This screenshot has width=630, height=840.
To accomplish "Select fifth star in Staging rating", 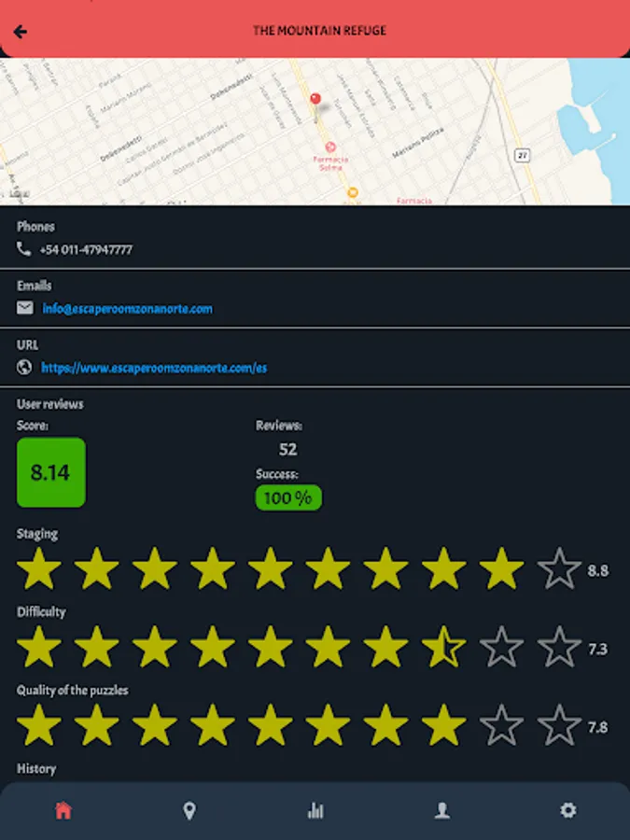I will [x=270, y=567].
